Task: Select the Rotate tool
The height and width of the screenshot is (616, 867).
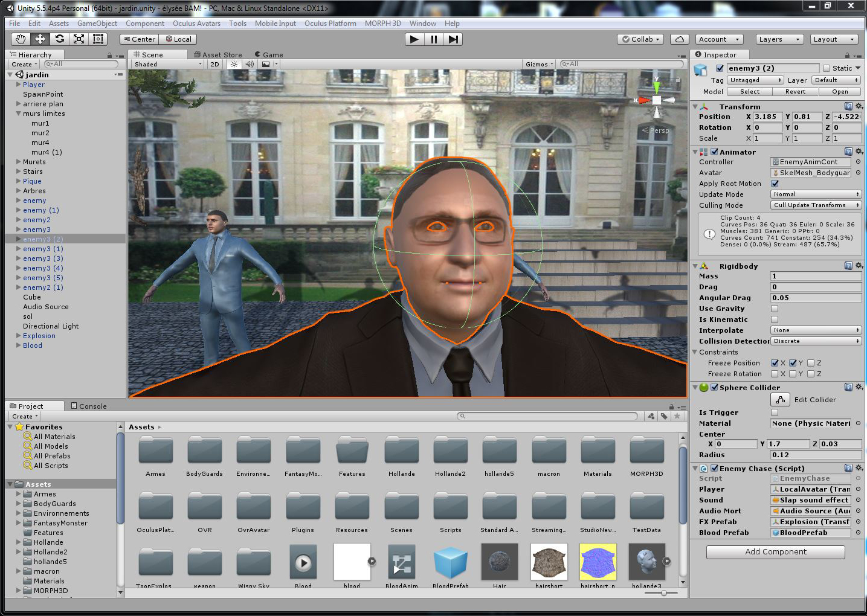Action: tap(59, 39)
